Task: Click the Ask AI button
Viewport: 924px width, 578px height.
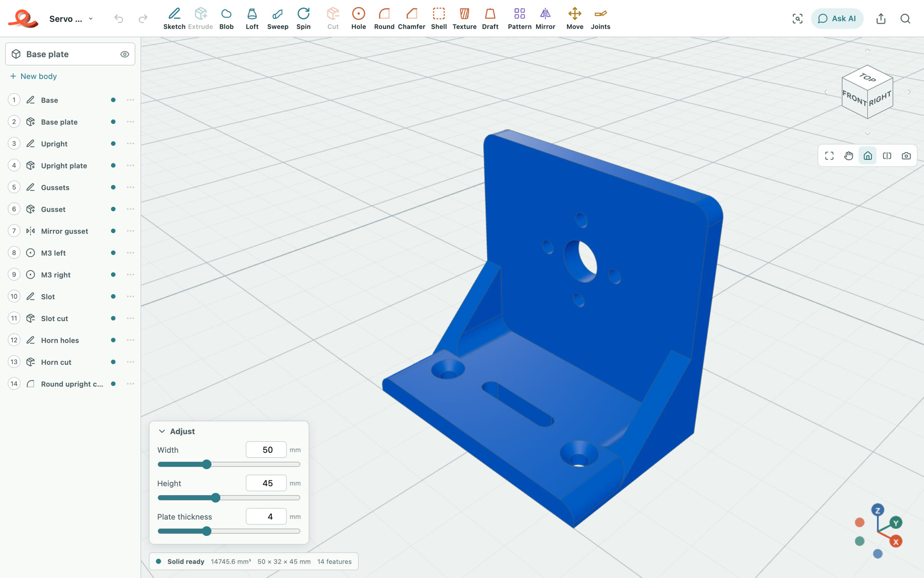Action: click(837, 18)
